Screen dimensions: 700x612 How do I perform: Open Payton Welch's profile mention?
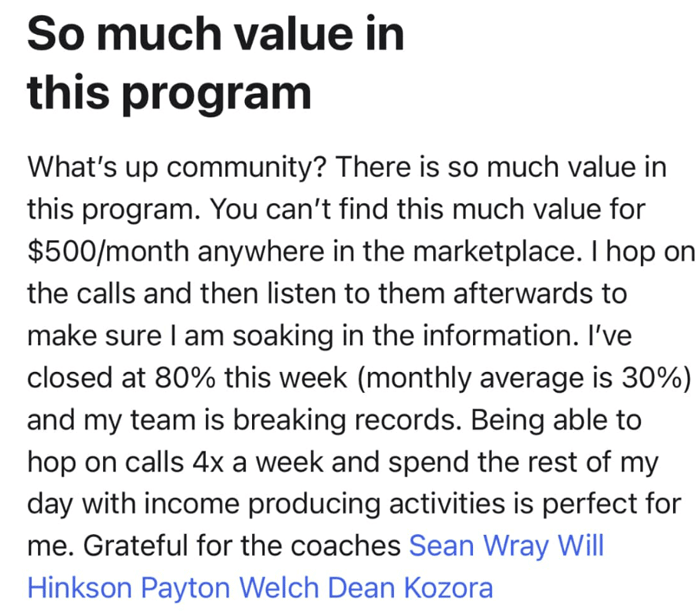[229, 588]
